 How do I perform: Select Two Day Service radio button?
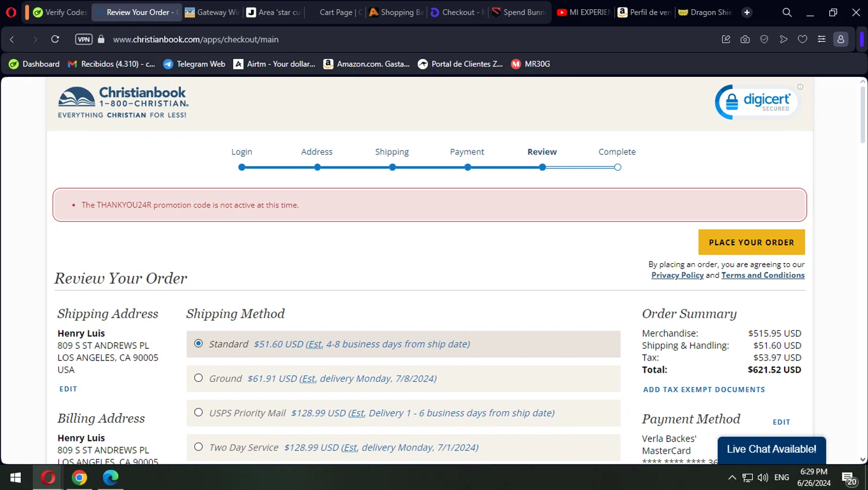(x=198, y=447)
